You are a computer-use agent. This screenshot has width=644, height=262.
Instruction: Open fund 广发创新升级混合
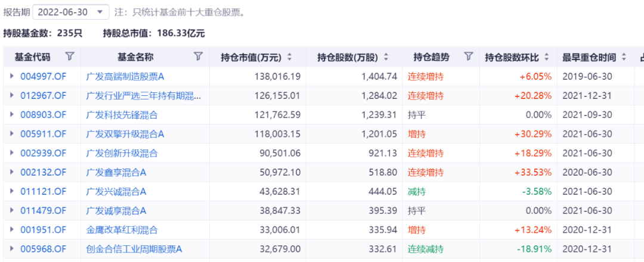pyautogui.click(x=122, y=154)
